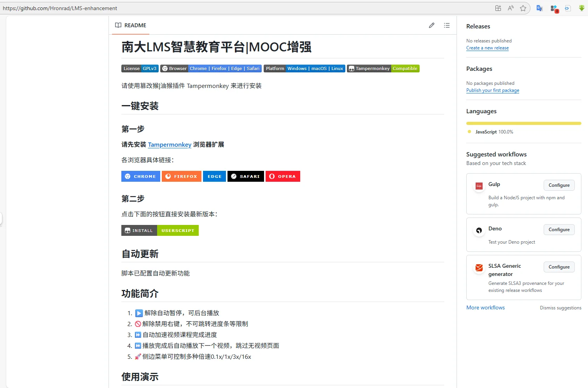Click Create a new release link

pyautogui.click(x=487, y=47)
